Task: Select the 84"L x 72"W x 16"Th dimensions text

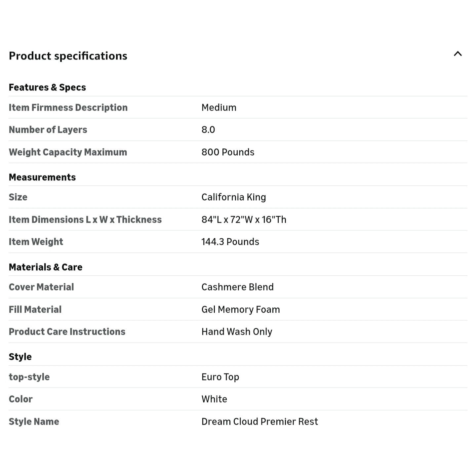Action: click(244, 219)
